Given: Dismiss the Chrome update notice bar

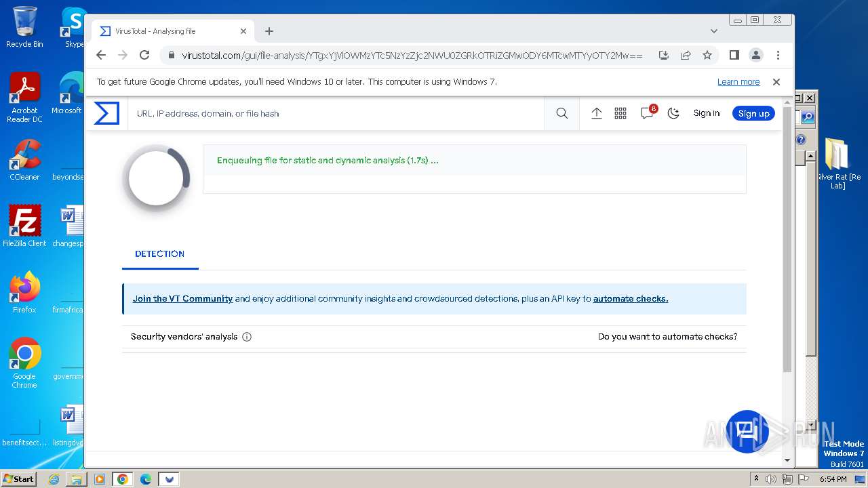Looking at the screenshot, I should point(776,82).
